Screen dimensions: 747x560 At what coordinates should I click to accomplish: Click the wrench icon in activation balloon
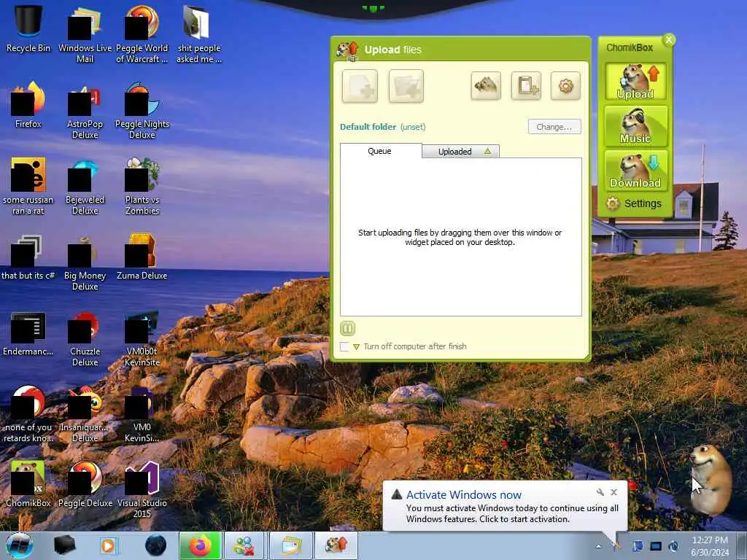(600, 492)
